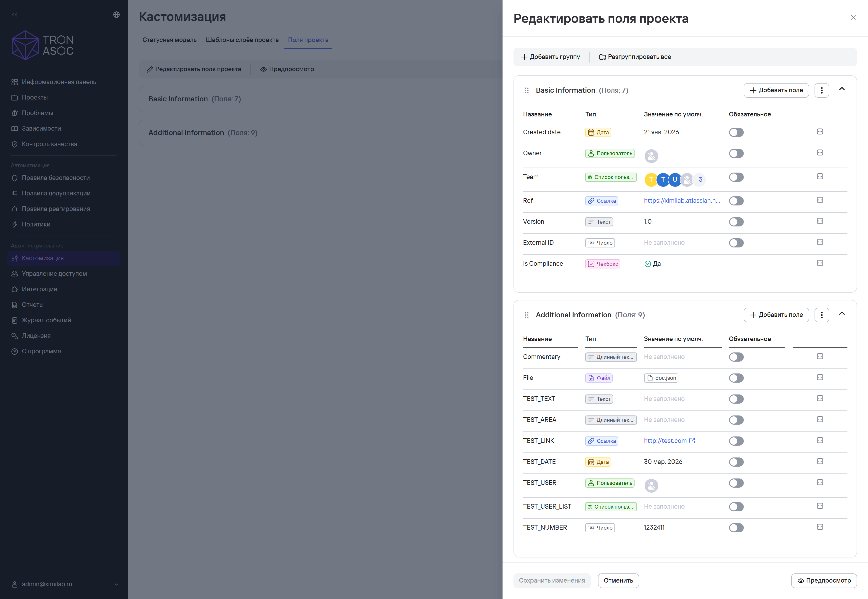Click Сохранить изменения button
Screen dimensions: 868x599
pos(552,581)
